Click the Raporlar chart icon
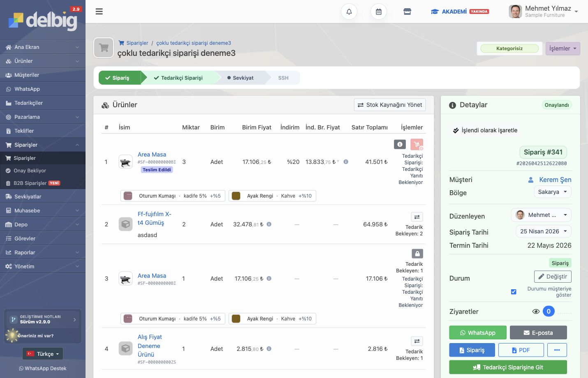This screenshot has width=588, height=378. coord(8,252)
